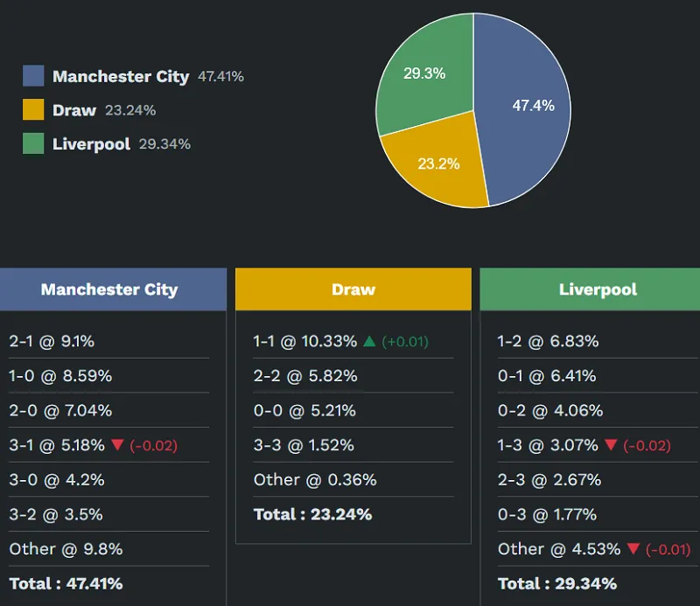Viewport: 700px width, 606px height.
Task: Click the yellow Draw legend swatch
Action: pyautogui.click(x=33, y=110)
